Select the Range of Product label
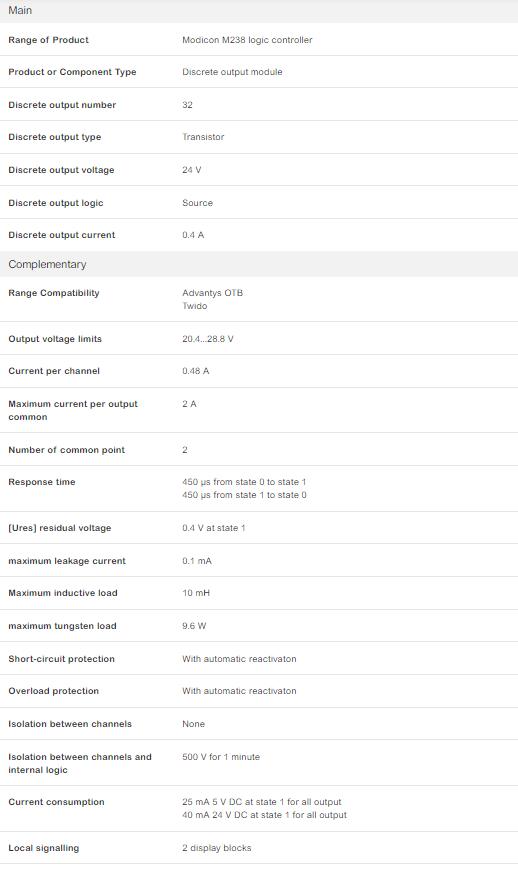This screenshot has height=869, width=518. pyautogui.click(x=48, y=40)
